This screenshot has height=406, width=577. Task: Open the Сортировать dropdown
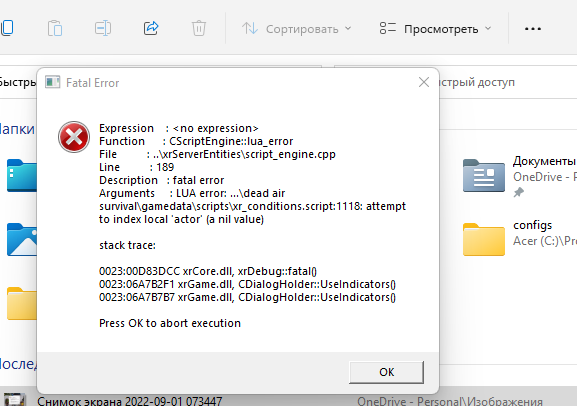point(297,29)
